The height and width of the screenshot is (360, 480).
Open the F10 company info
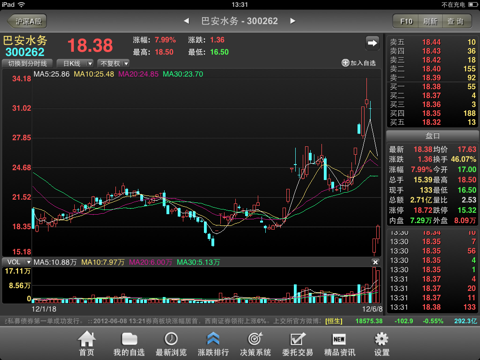pos(406,21)
